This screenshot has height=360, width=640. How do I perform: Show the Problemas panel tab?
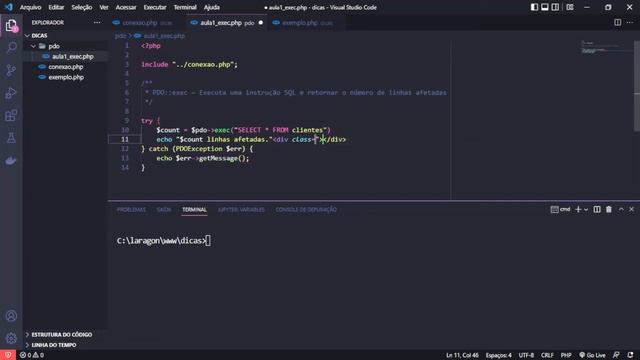131,210
